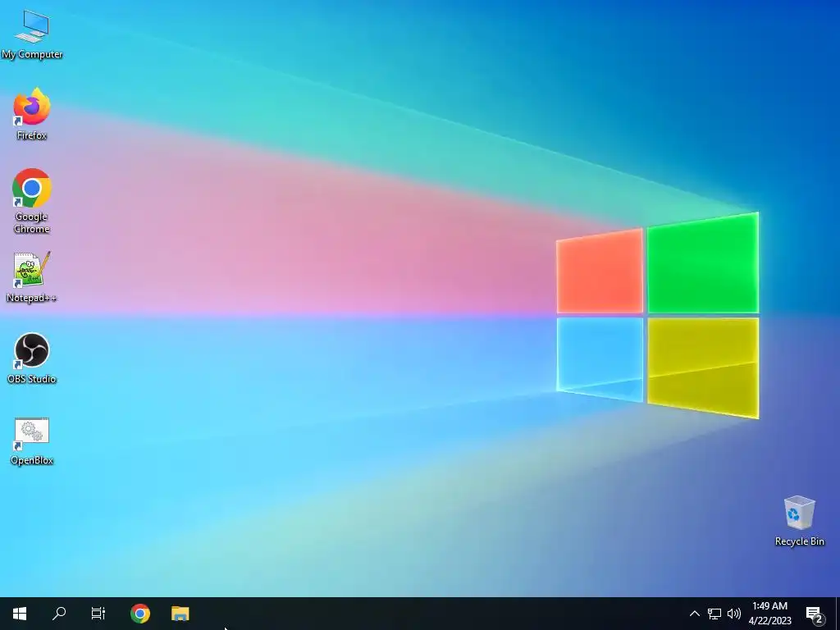Viewport: 840px width, 630px height.
Task: Open the volume speaker tray icon
Action: [x=734, y=614]
